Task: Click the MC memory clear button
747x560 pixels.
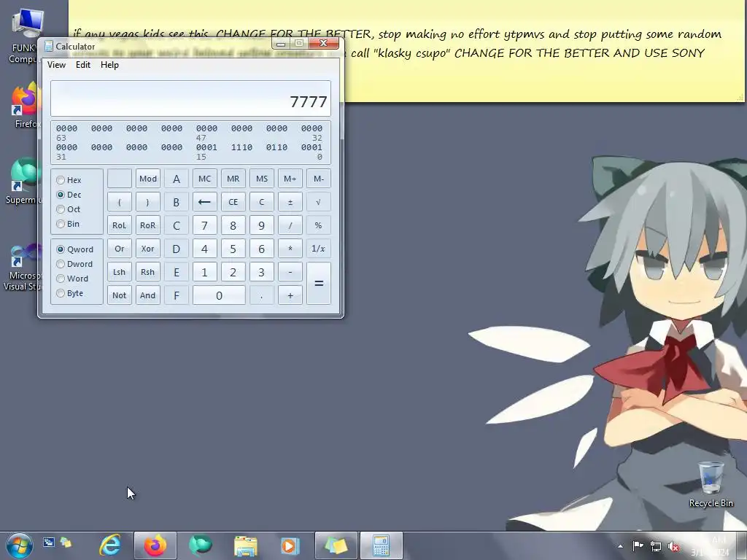Action: coord(204,179)
